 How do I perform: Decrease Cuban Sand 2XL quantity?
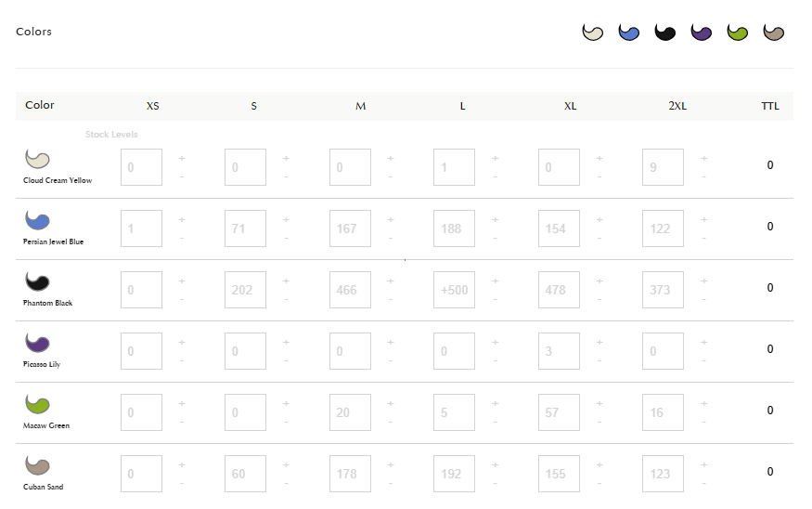[x=703, y=484]
